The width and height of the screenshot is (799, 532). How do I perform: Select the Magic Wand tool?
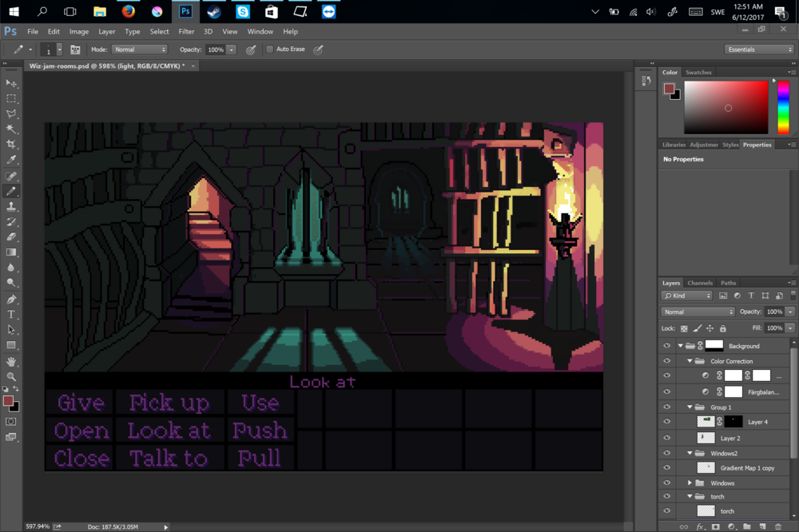pos(11,129)
